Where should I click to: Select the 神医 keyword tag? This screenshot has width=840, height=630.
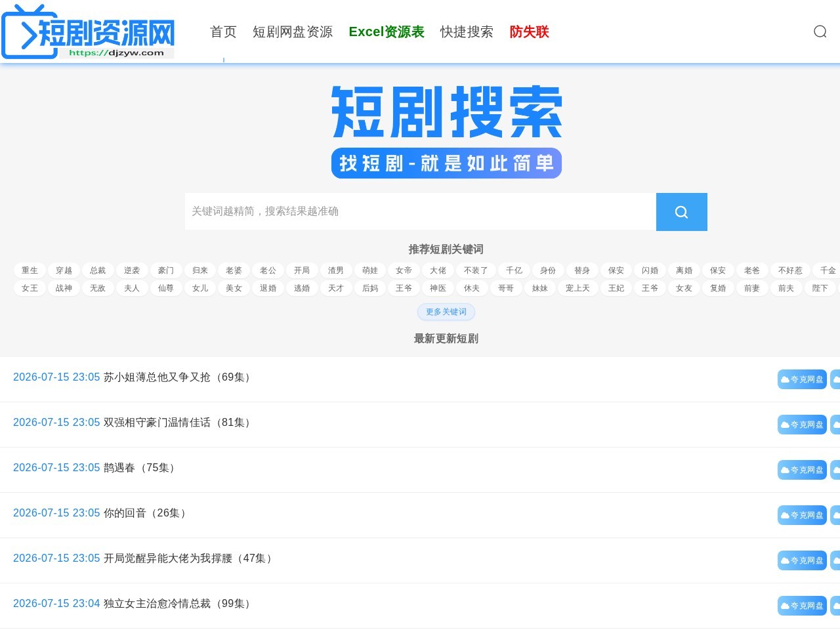(438, 288)
